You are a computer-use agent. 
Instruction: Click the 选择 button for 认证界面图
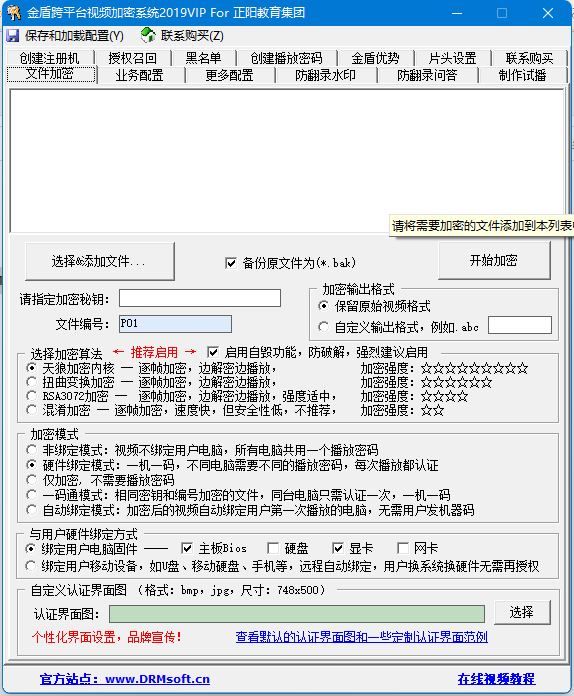tap(522, 613)
